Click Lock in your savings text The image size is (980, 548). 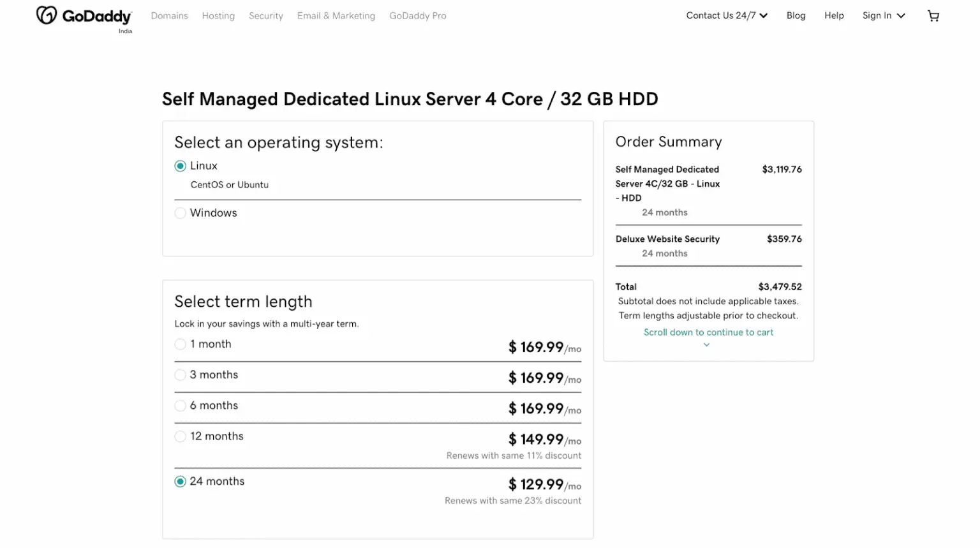[x=267, y=324]
